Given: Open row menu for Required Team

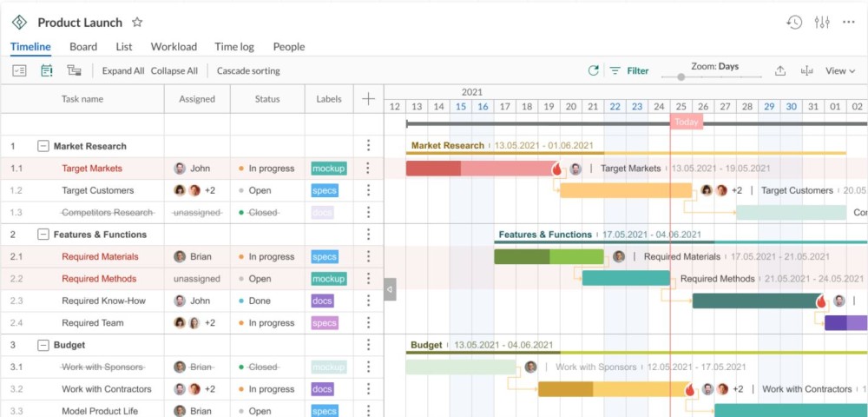Looking at the screenshot, I should (368, 323).
